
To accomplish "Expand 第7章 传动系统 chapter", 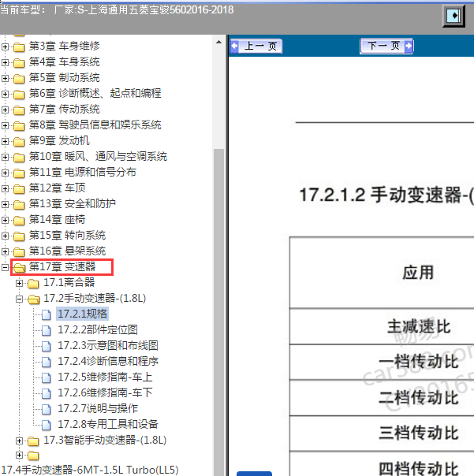I will [x=5, y=110].
